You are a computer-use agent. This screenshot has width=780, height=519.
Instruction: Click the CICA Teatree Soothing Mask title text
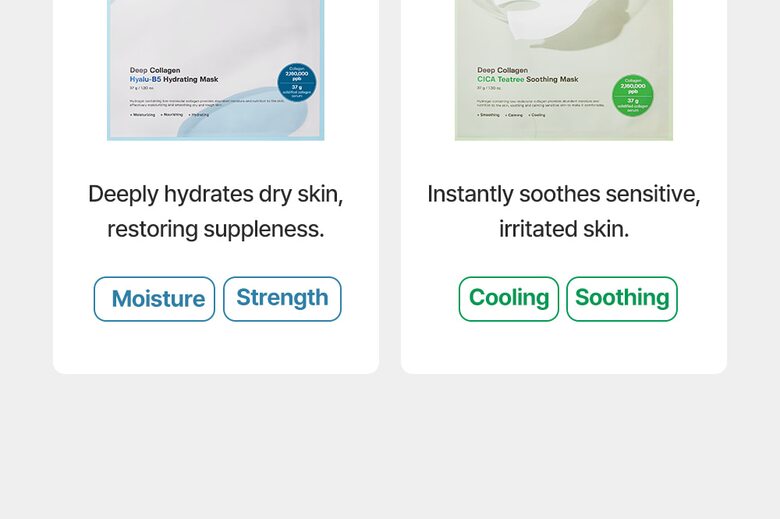[x=528, y=78]
